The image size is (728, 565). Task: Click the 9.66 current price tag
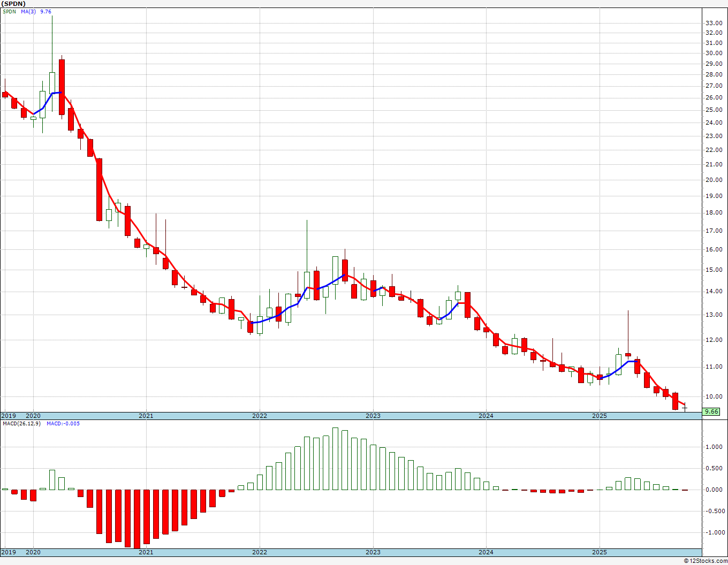[711, 411]
